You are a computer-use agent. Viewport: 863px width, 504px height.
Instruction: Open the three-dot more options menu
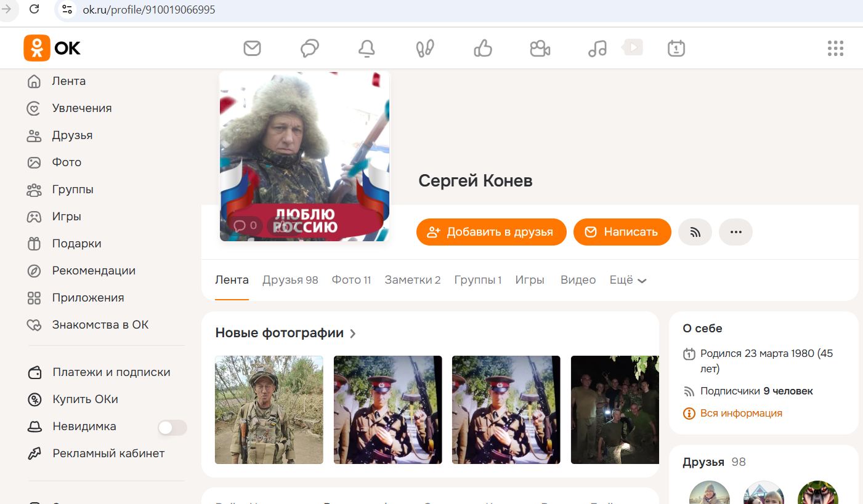tap(735, 232)
